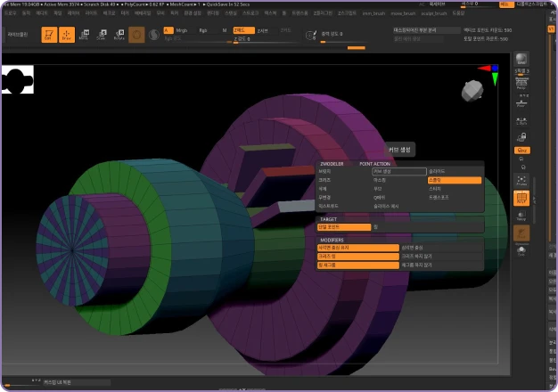Toggle Solo mode icon
The width and height of the screenshot is (558, 392).
pos(521,250)
